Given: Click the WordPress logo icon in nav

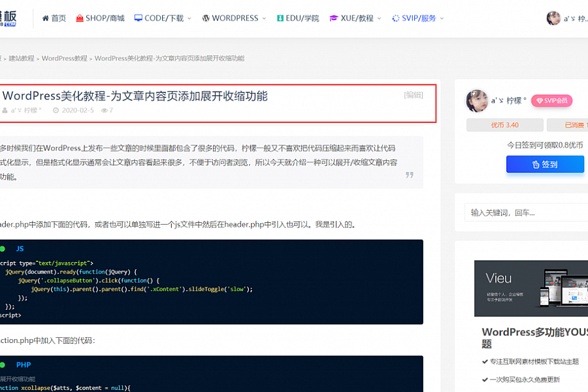Looking at the screenshot, I should (206, 18).
